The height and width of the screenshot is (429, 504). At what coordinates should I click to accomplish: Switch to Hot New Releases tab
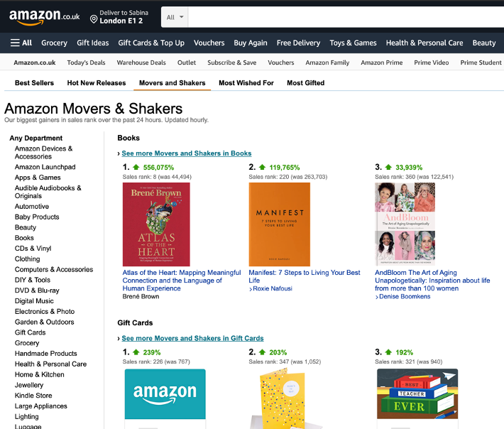tap(97, 83)
